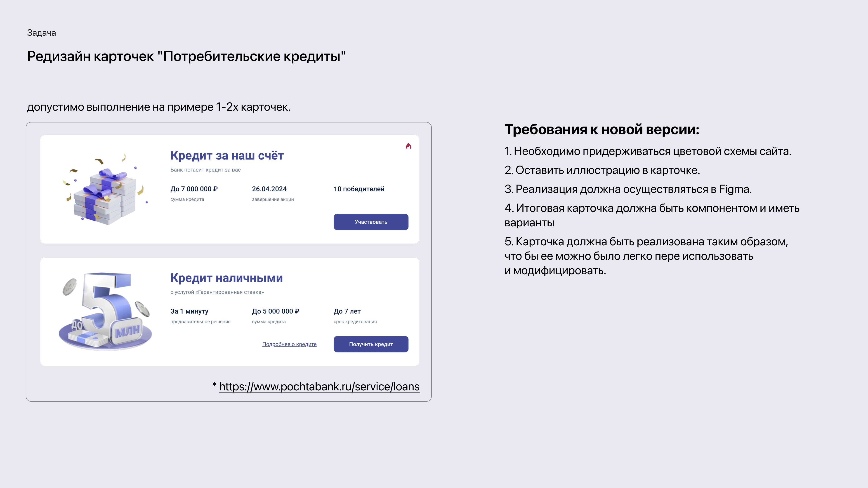Click the Редизайн карточек main heading
This screenshot has height=488, width=868.
[x=186, y=56]
